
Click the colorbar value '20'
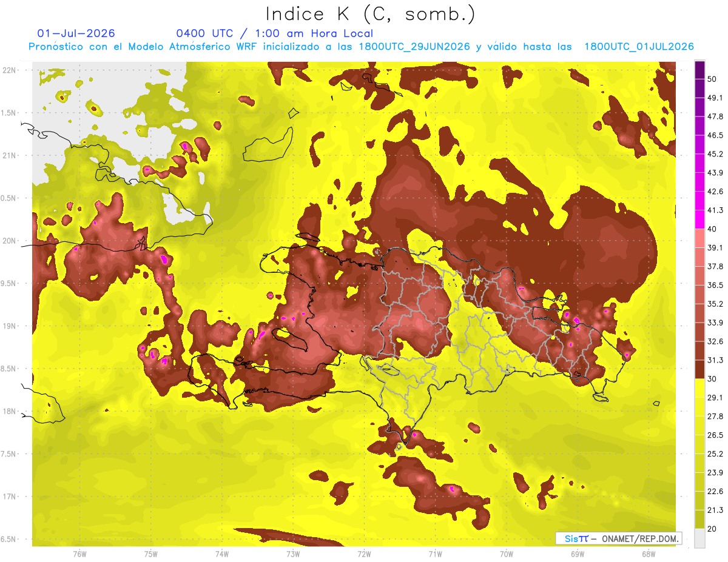click(712, 529)
